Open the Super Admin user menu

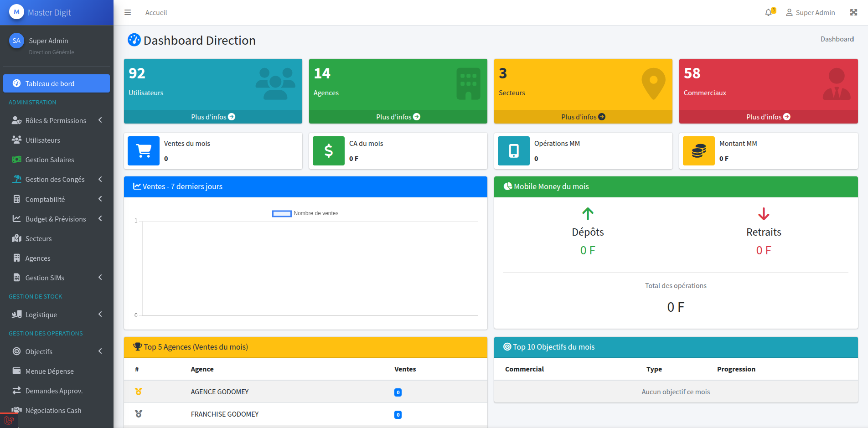point(811,13)
